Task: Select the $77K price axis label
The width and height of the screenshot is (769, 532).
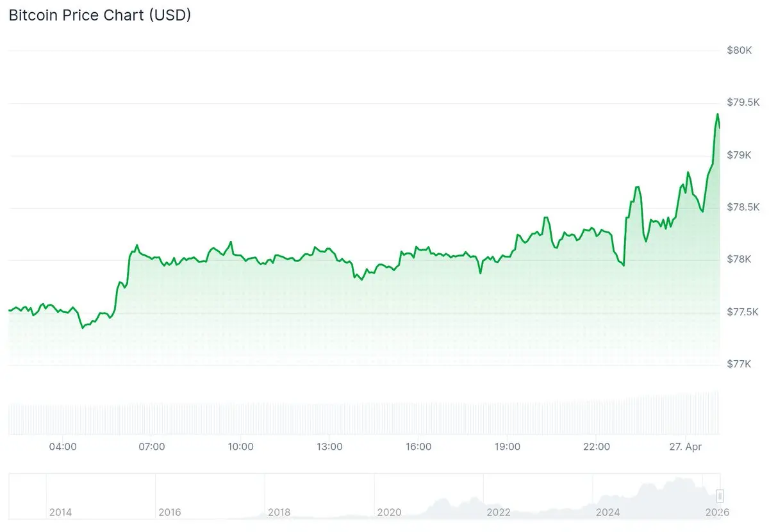Action: (x=739, y=364)
